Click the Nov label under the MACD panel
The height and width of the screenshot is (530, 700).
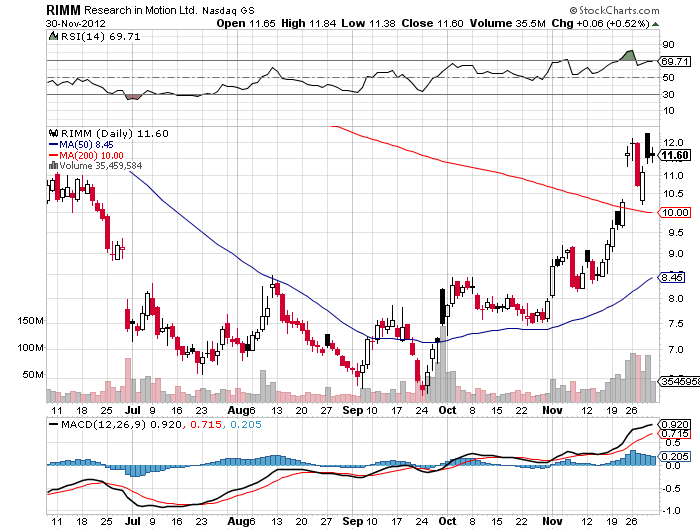click(552, 521)
